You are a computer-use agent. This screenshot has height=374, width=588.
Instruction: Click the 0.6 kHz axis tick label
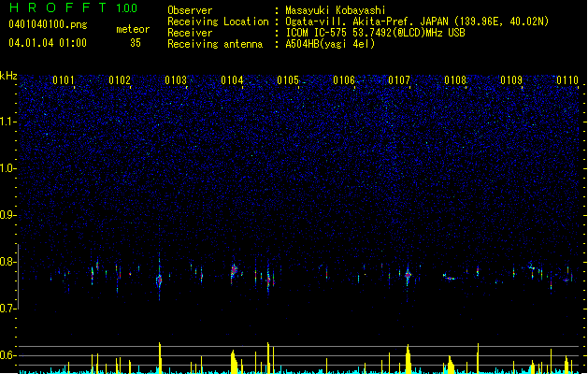8,355
